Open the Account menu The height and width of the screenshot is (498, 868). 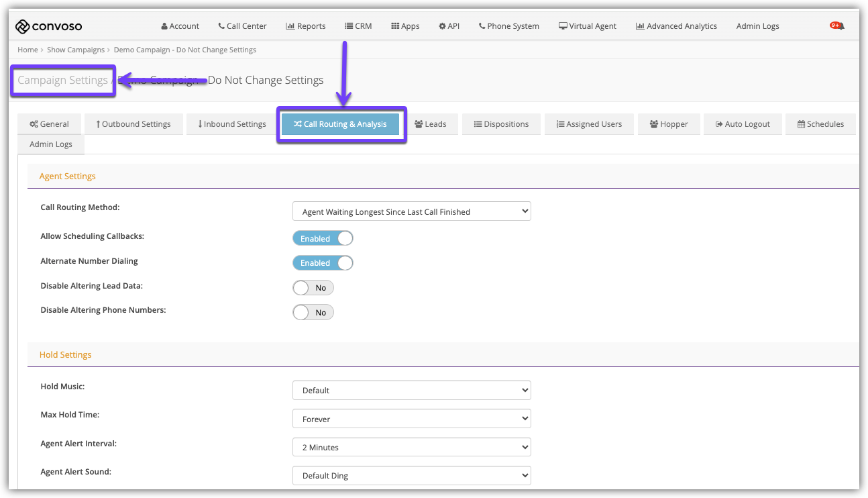point(180,26)
